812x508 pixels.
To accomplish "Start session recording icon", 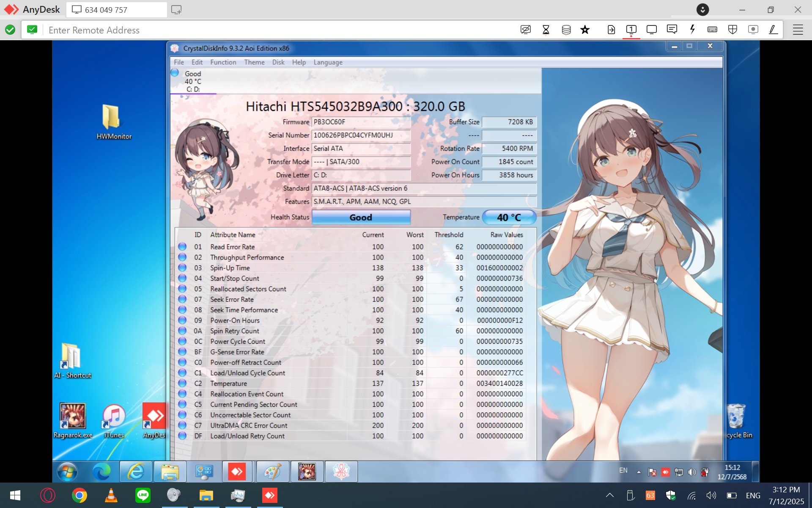I will tap(753, 30).
